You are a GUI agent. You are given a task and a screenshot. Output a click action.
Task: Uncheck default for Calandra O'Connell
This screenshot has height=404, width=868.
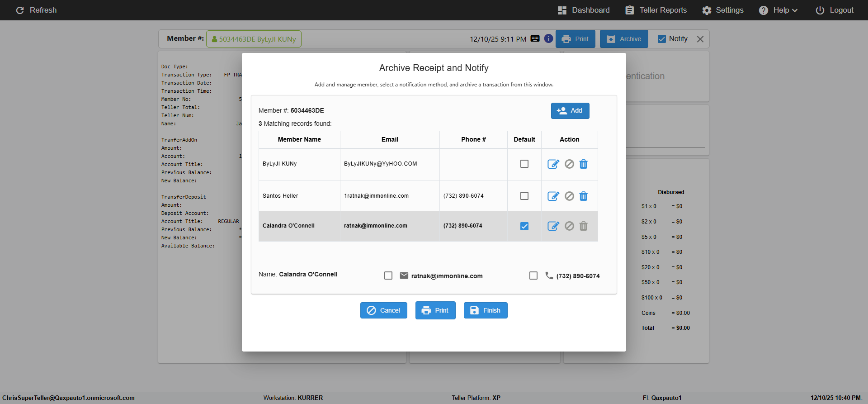(x=524, y=226)
